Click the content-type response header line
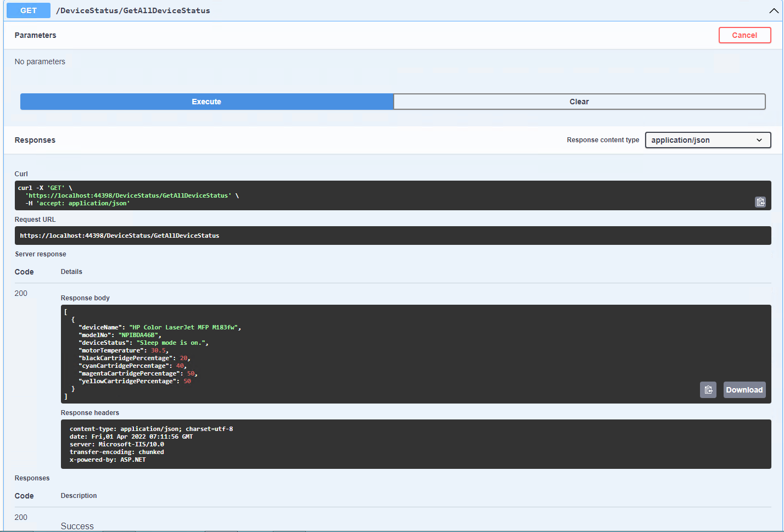This screenshot has height=532, width=784. point(151,429)
